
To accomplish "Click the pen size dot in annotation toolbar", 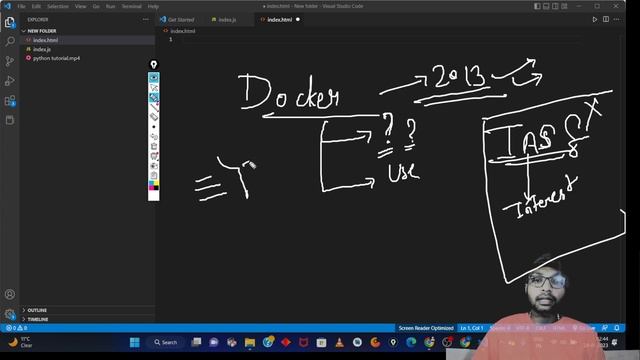I will click(x=154, y=127).
